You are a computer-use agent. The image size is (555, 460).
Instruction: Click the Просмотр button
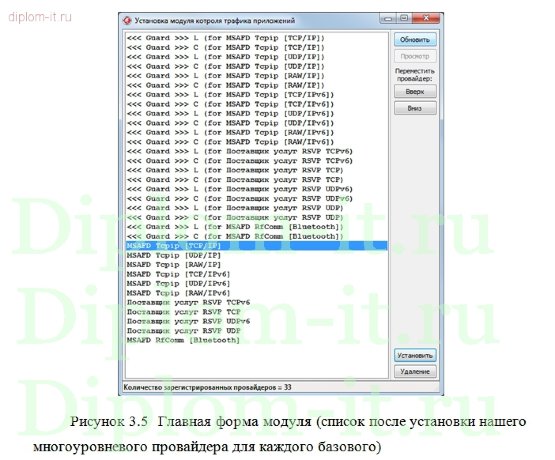(x=415, y=56)
